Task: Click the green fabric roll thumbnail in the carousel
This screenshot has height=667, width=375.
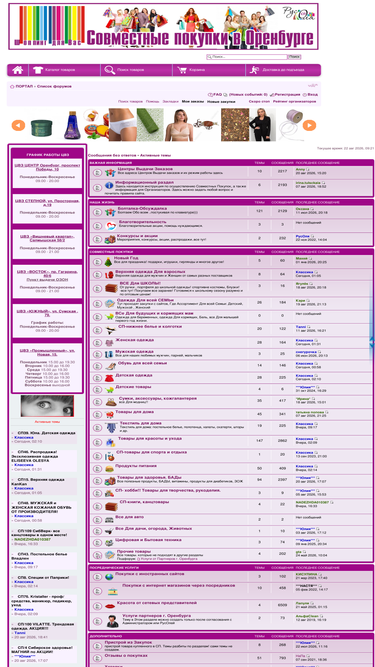Action: tap(150, 125)
